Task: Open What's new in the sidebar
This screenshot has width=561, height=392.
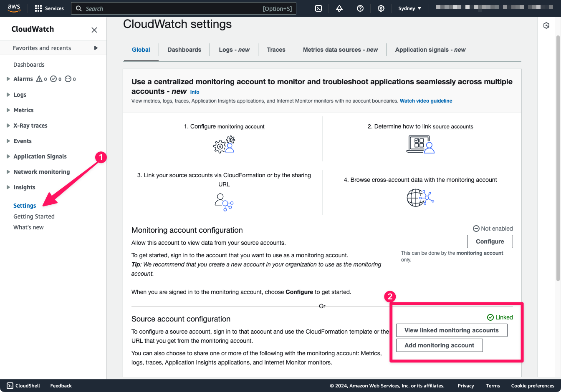Action: coord(28,227)
